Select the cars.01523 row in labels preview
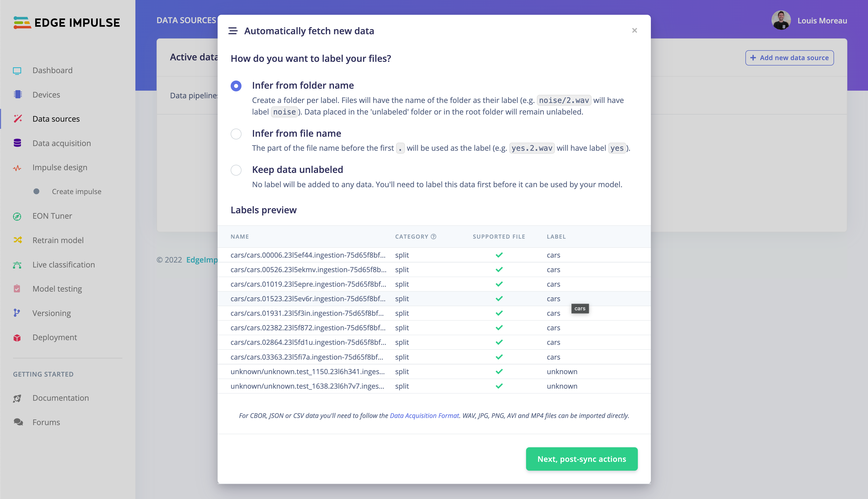Image resolution: width=868 pixels, height=499 pixels. [434, 299]
